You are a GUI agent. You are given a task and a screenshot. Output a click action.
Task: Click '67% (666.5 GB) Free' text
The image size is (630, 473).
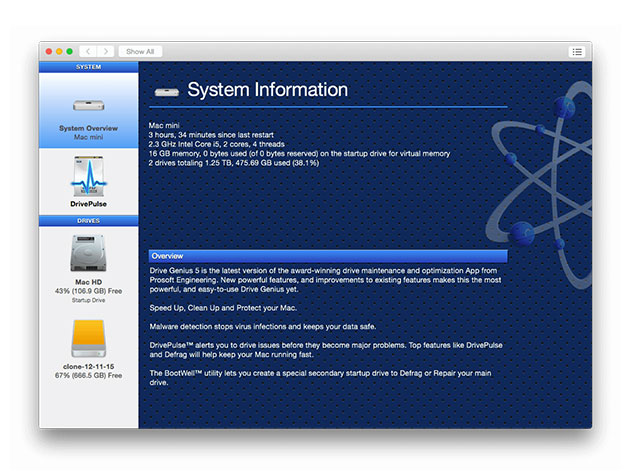tap(88, 375)
